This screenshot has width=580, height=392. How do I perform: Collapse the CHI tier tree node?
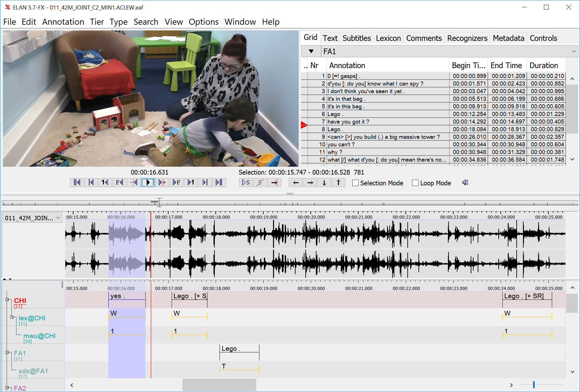point(7,299)
